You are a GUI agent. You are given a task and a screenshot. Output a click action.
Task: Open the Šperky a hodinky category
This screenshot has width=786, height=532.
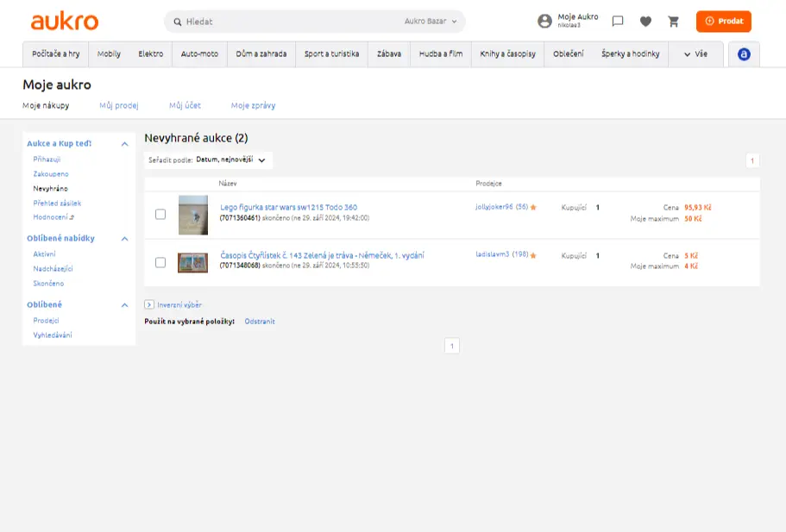tap(631, 54)
